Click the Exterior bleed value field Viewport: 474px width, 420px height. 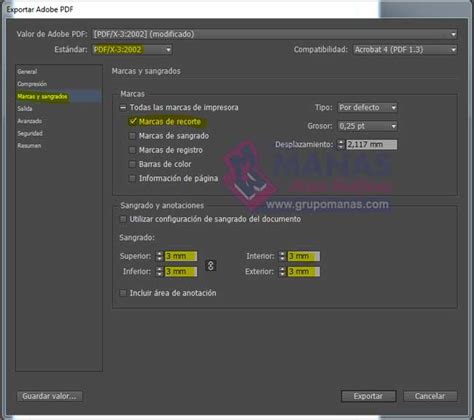(x=304, y=272)
